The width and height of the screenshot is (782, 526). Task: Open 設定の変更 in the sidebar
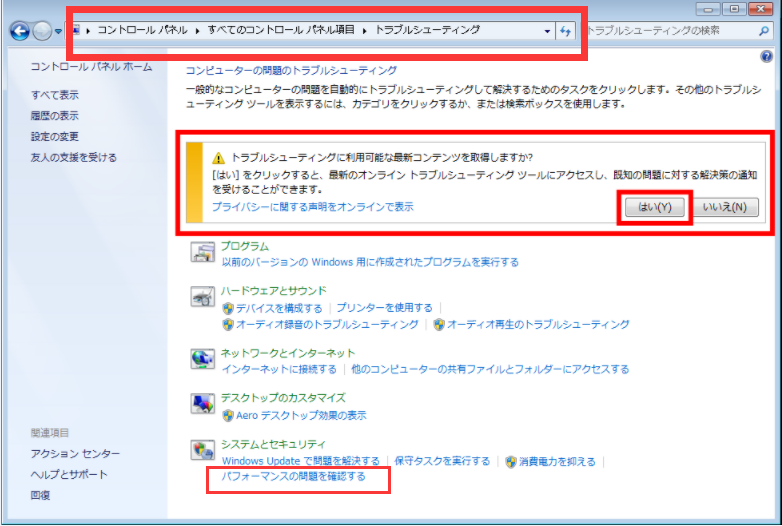click(55, 137)
